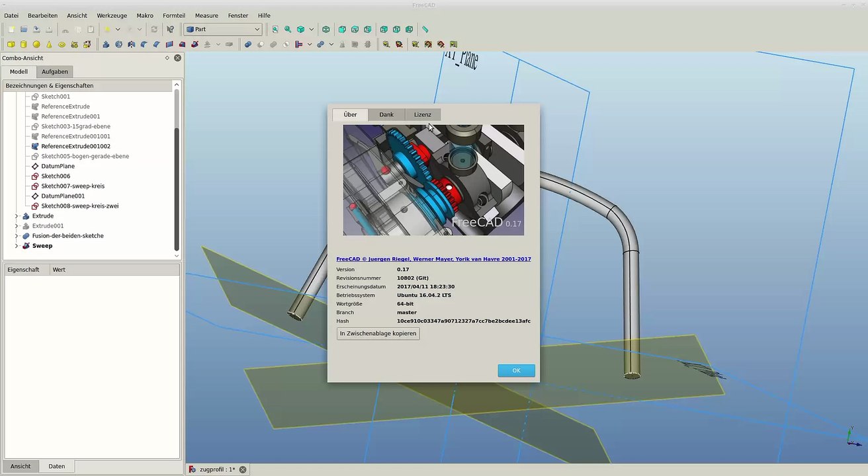Click the Revolve tool icon
Screen dimensions: 868x476
point(118,44)
